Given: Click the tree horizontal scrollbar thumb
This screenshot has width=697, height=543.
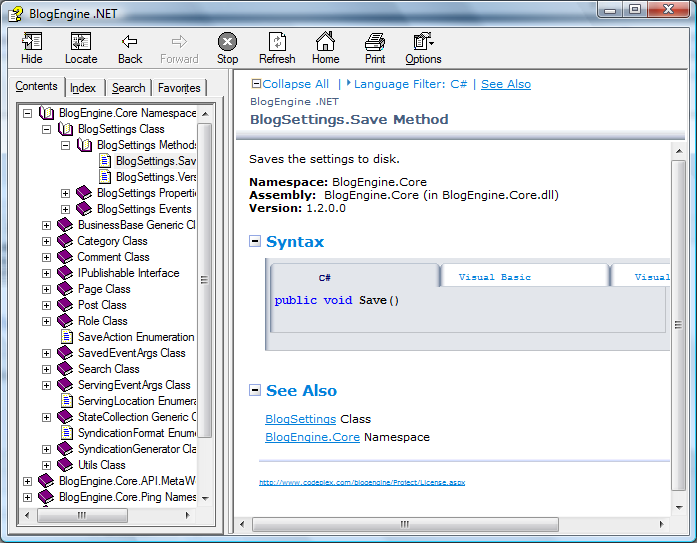Looking at the screenshot, I should 82,515.
